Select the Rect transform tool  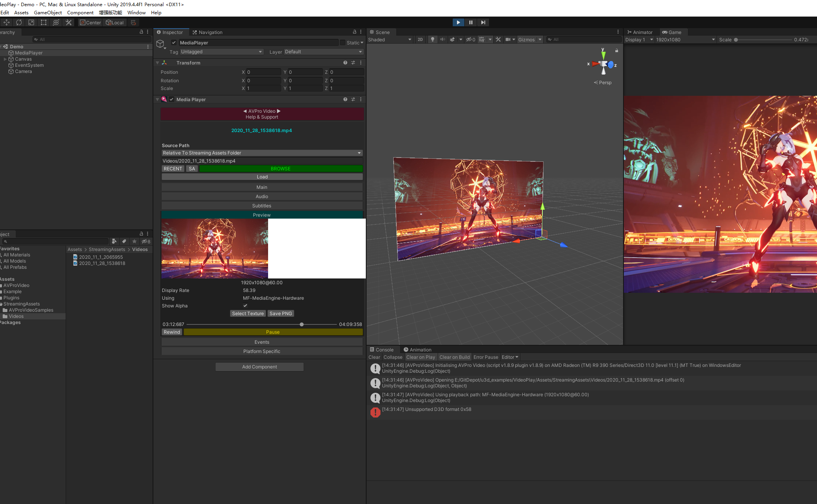[x=44, y=22]
